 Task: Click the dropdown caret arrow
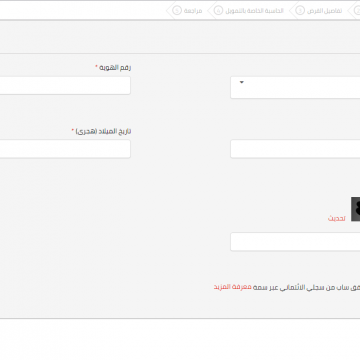(242, 82)
